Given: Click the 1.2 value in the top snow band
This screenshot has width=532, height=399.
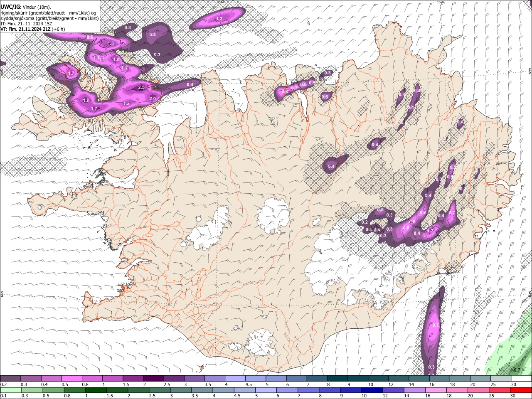Looking at the screenshot, I should click(219, 19).
